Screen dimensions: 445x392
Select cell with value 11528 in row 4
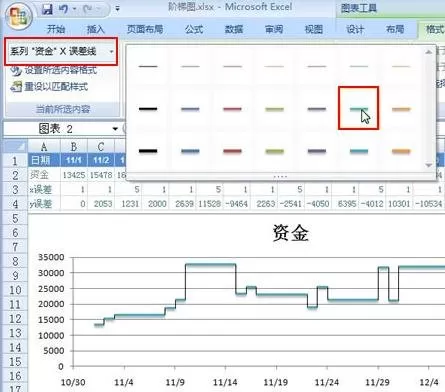209,203
